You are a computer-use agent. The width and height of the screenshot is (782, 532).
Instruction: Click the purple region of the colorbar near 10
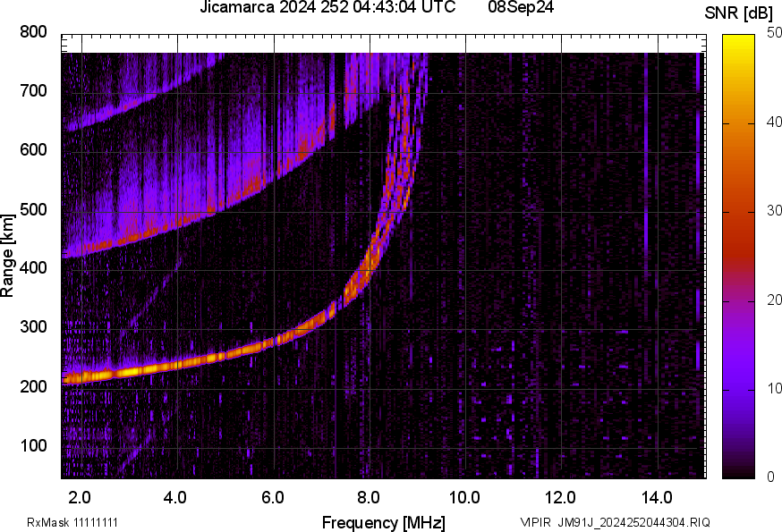tap(738, 388)
